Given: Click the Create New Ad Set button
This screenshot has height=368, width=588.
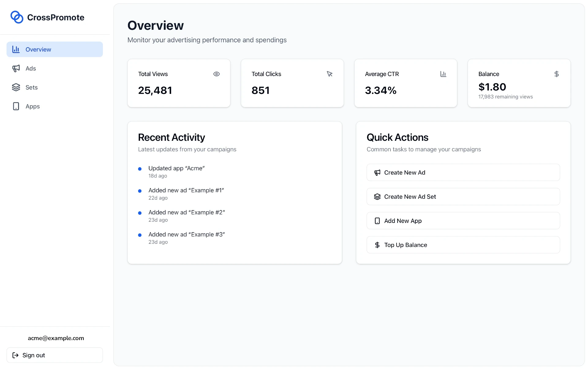Looking at the screenshot, I should (463, 197).
